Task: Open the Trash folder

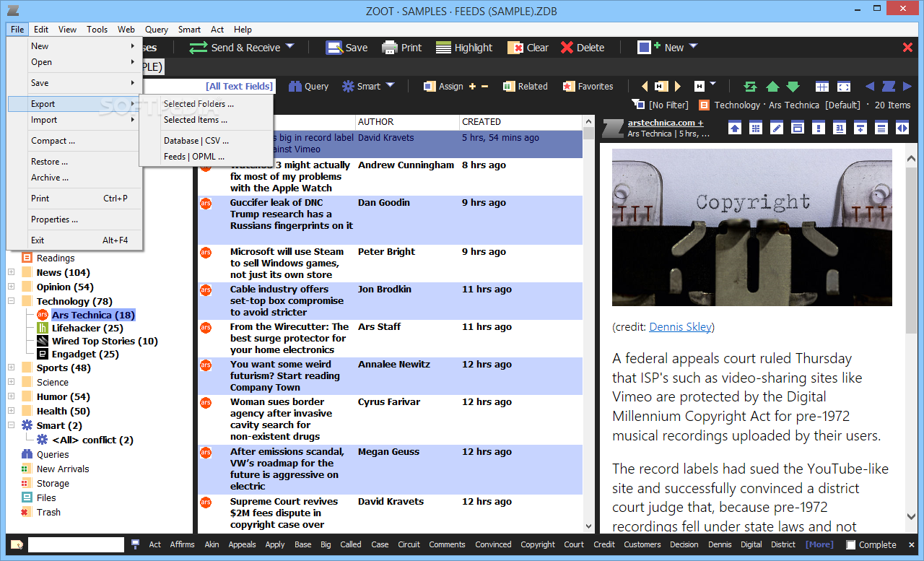Action: click(x=48, y=512)
